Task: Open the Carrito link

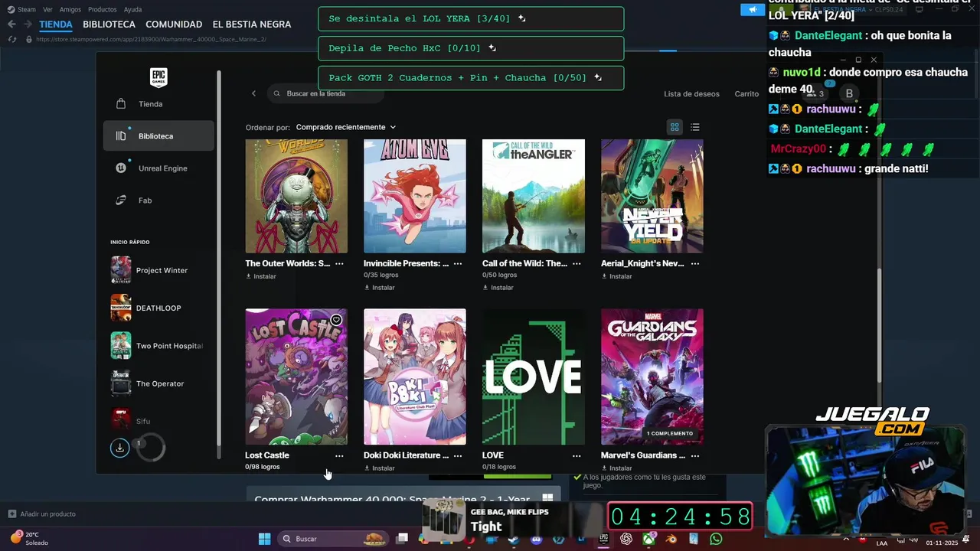Action: (746, 94)
